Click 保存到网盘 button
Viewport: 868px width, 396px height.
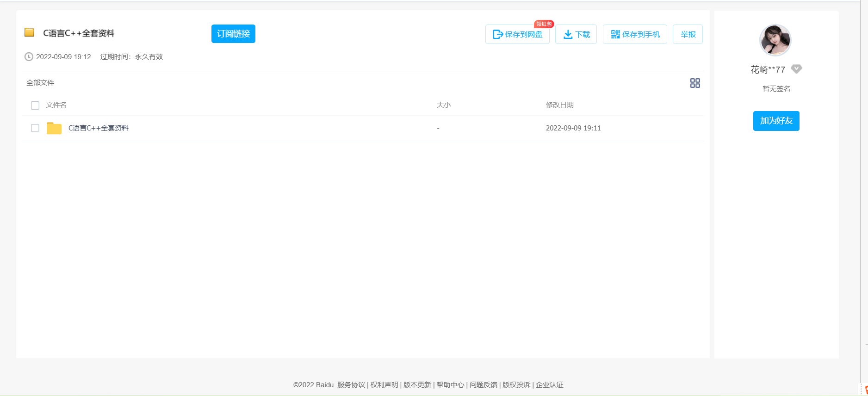click(x=517, y=35)
